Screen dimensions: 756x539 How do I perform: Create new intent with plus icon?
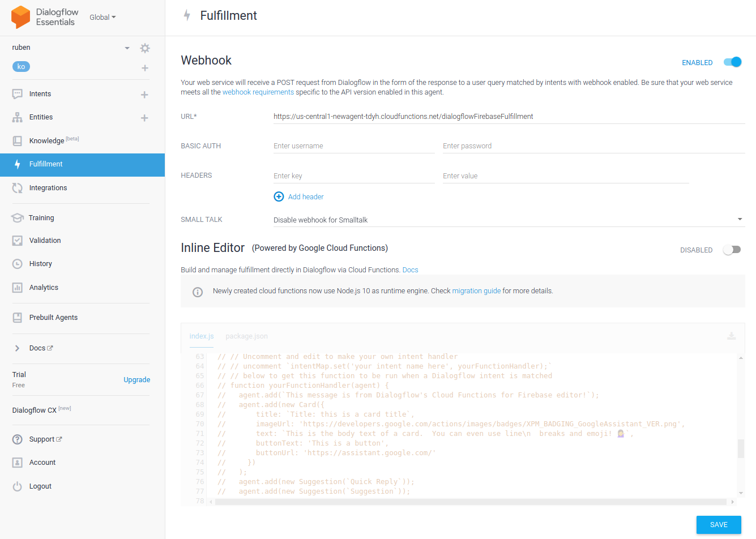pyautogui.click(x=144, y=95)
